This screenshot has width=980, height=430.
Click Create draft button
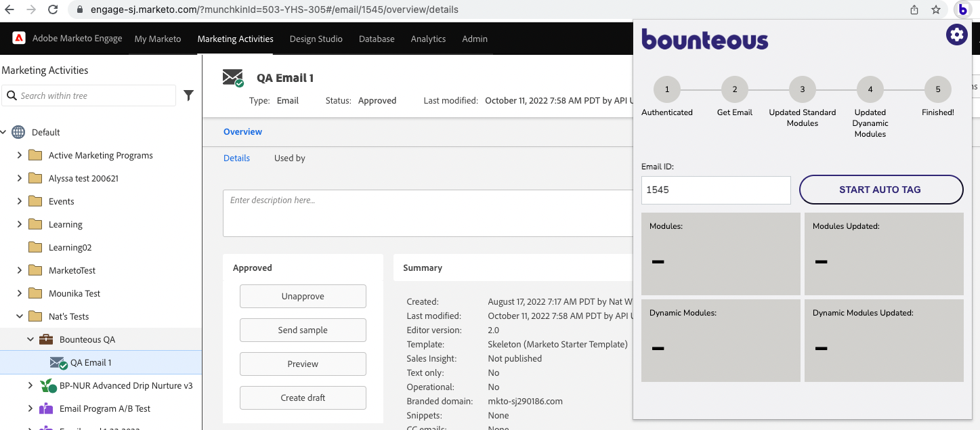pyautogui.click(x=303, y=397)
